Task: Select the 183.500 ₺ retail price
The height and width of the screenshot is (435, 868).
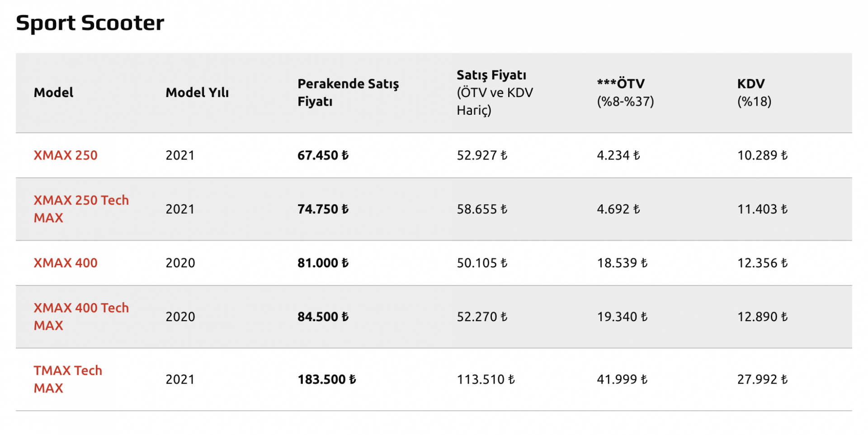Action: tap(327, 379)
